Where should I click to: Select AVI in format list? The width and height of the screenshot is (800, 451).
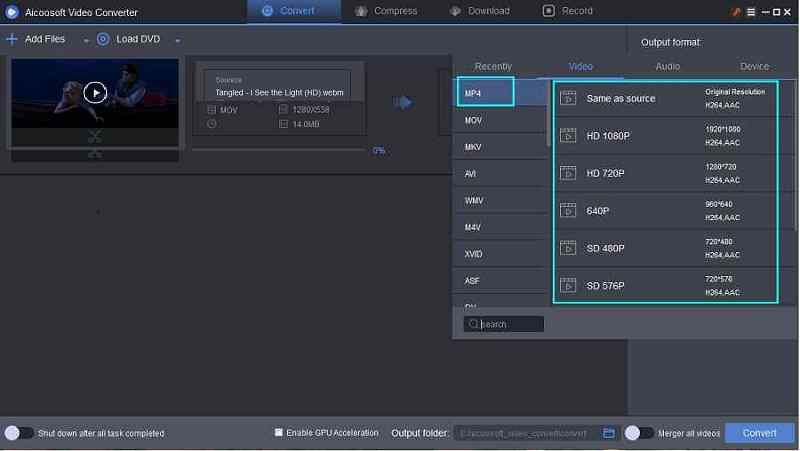499,174
